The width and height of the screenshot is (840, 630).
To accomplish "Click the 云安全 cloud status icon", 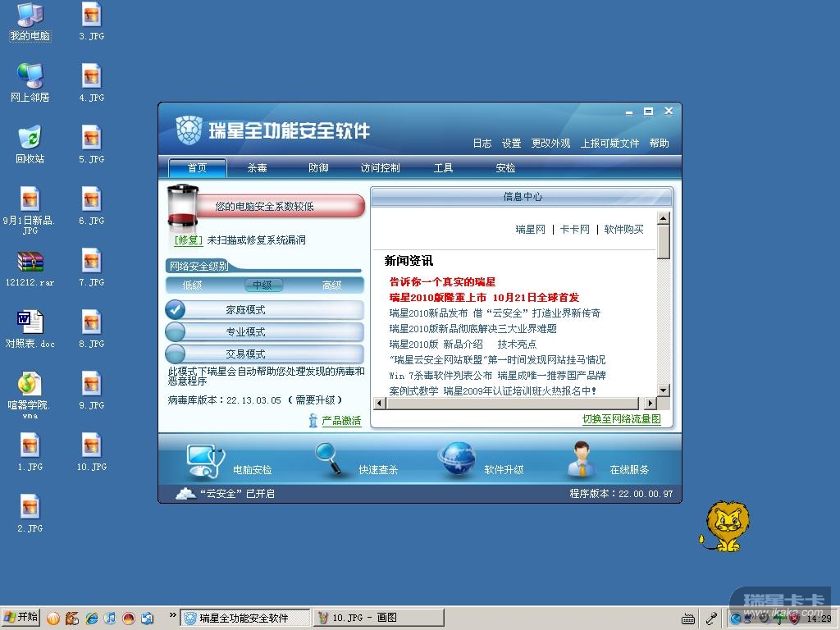I will [x=185, y=493].
